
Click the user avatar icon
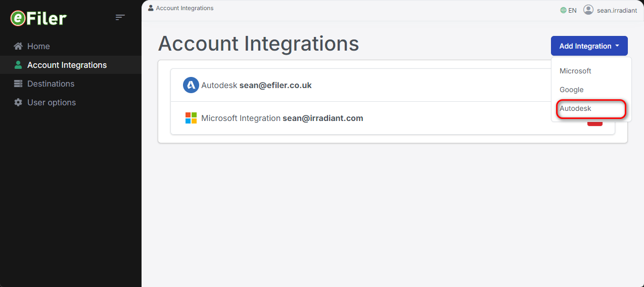click(588, 10)
